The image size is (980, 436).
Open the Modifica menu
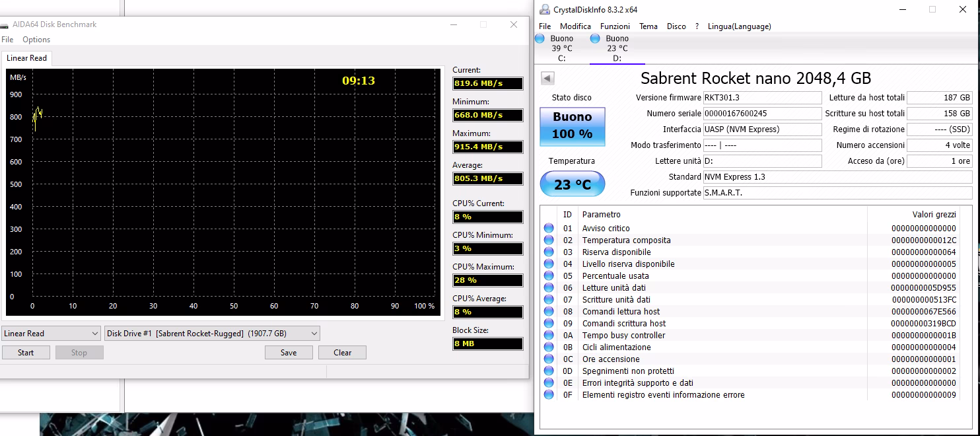click(x=575, y=26)
